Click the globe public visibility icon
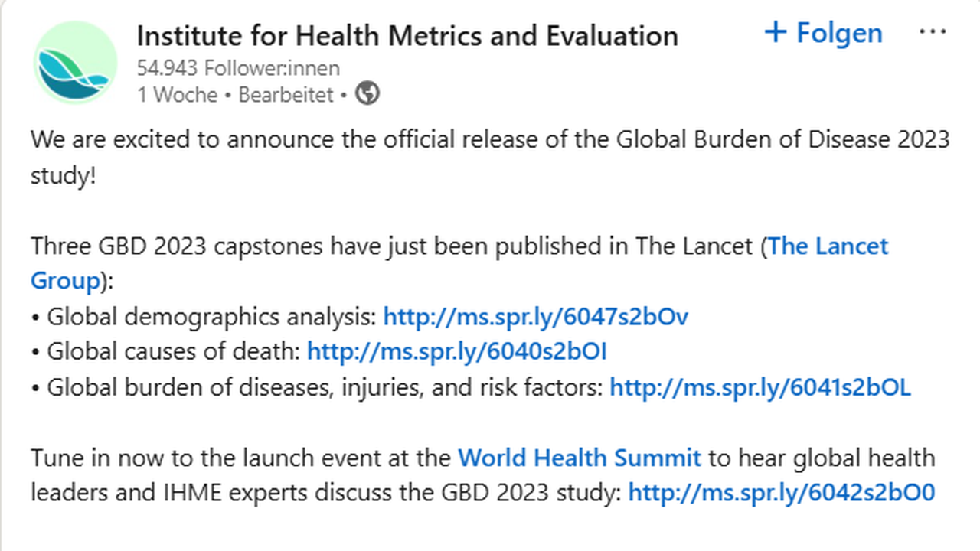980x551 pixels. tap(367, 94)
